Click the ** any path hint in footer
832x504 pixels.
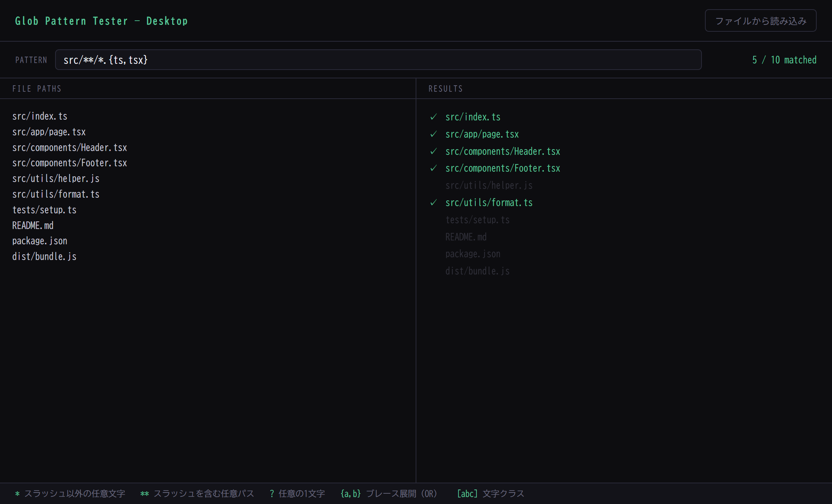click(197, 494)
